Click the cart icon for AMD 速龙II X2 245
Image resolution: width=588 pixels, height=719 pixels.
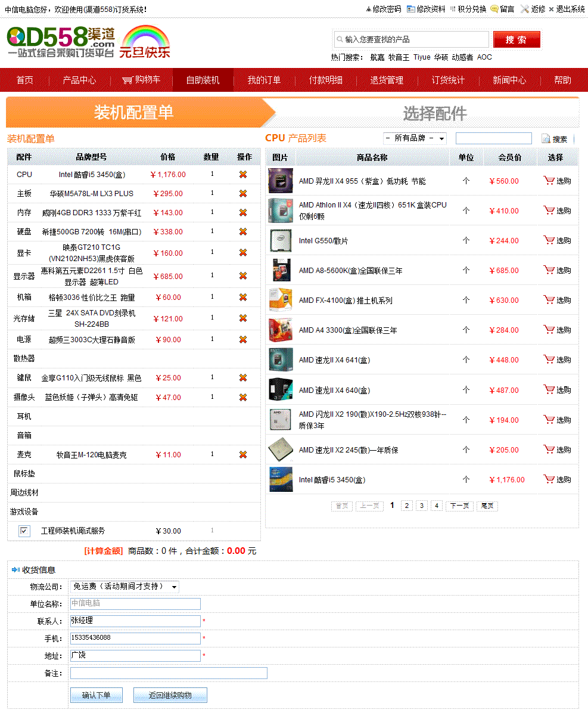549,450
